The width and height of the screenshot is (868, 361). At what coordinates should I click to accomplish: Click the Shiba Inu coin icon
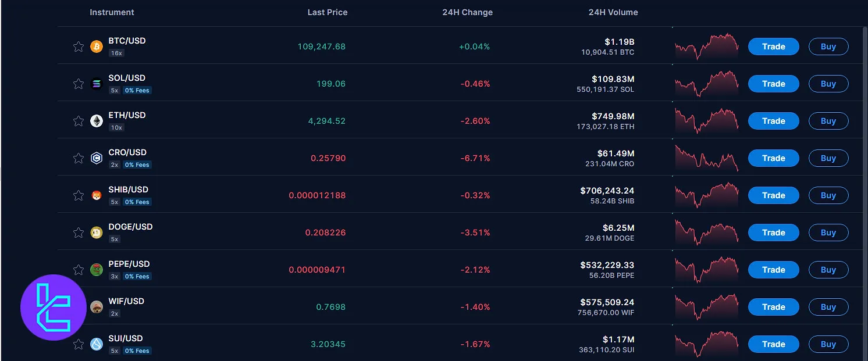(x=97, y=195)
